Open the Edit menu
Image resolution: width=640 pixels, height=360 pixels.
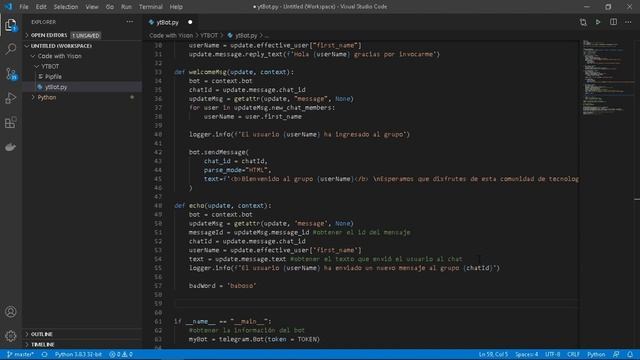pyautogui.click(x=41, y=7)
